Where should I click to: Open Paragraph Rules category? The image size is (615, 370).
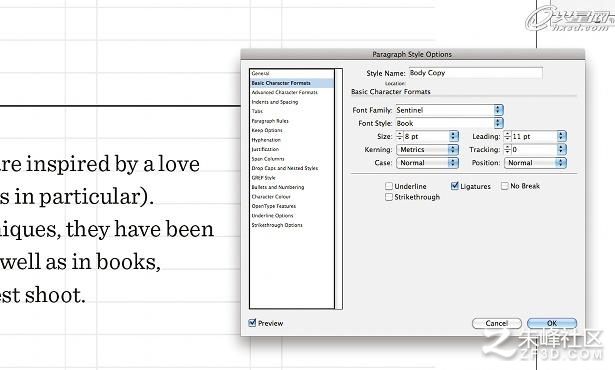[x=270, y=121]
